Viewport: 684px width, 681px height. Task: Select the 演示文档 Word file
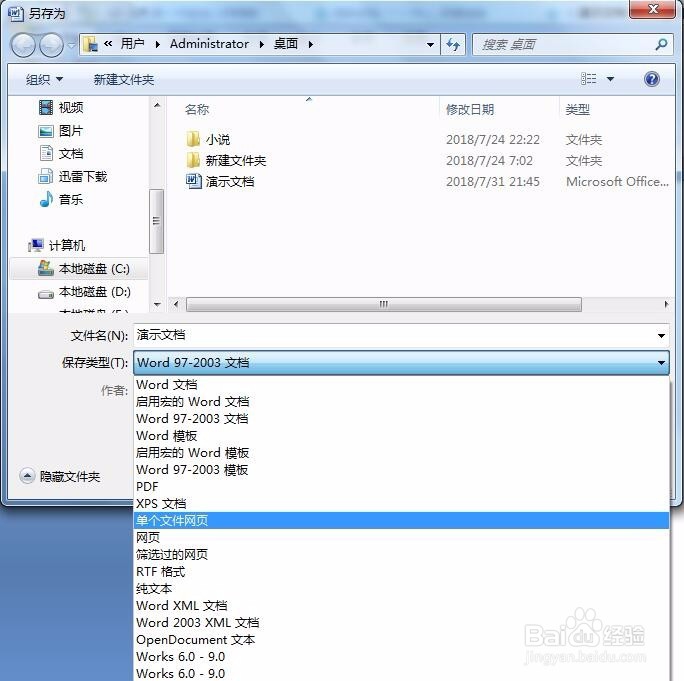220,181
